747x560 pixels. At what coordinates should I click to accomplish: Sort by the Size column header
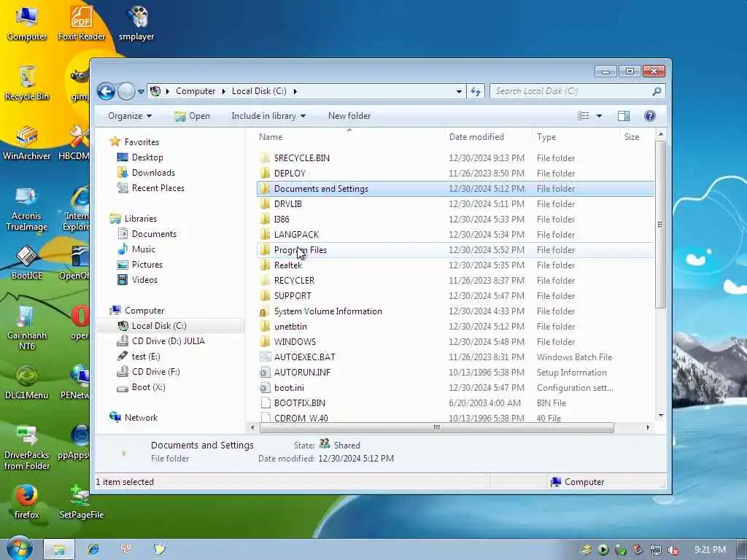636,136
